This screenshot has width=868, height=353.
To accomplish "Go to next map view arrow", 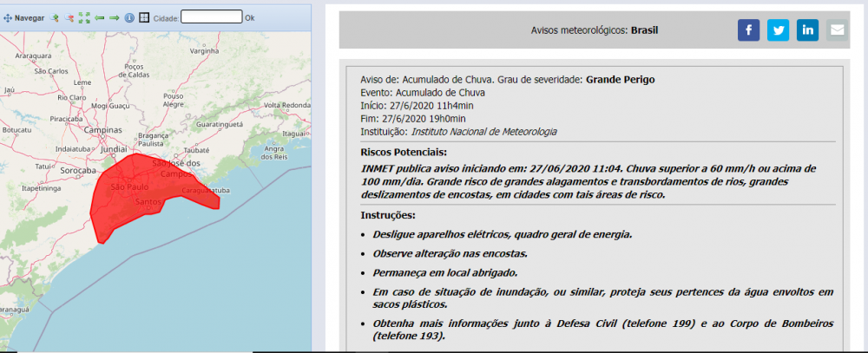I will tap(114, 17).
